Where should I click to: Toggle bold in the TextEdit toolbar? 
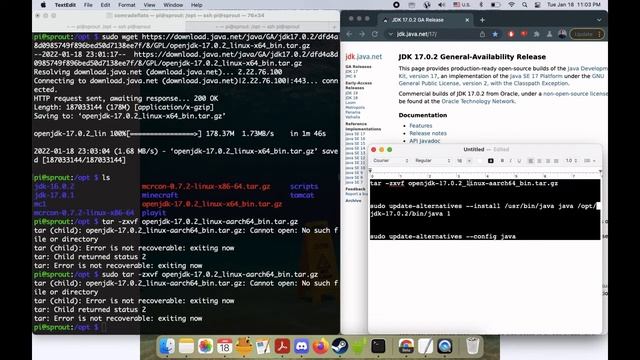coord(502,161)
